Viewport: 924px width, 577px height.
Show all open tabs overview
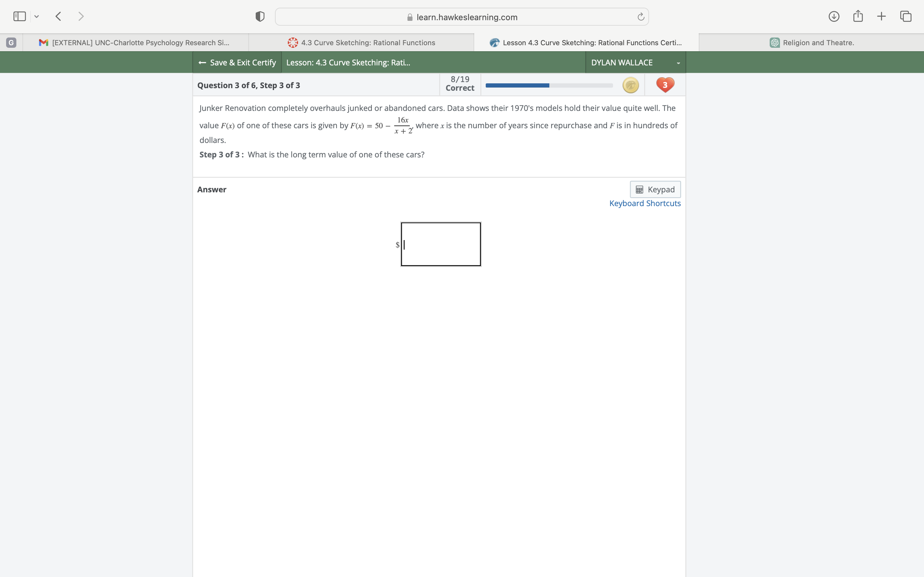point(905,16)
